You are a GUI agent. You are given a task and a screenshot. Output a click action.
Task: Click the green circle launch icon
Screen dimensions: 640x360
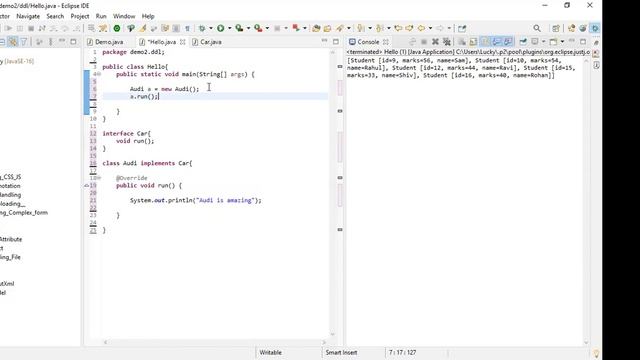coord(117,28)
